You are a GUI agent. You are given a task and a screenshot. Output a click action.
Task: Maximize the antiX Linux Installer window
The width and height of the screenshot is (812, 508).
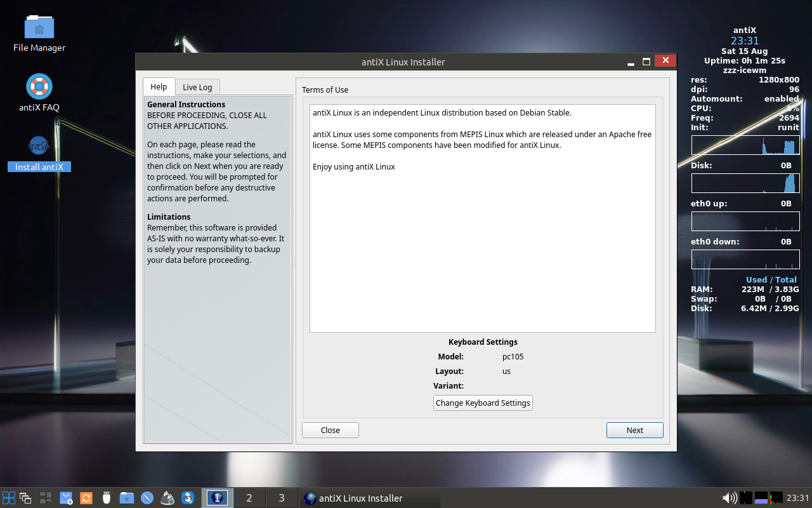(x=646, y=62)
